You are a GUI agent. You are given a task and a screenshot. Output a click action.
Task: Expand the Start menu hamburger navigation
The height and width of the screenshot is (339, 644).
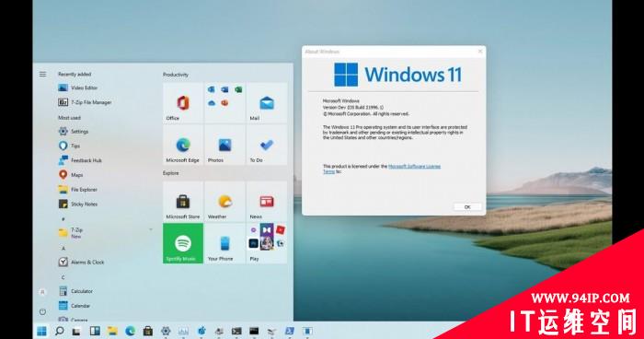[42, 74]
